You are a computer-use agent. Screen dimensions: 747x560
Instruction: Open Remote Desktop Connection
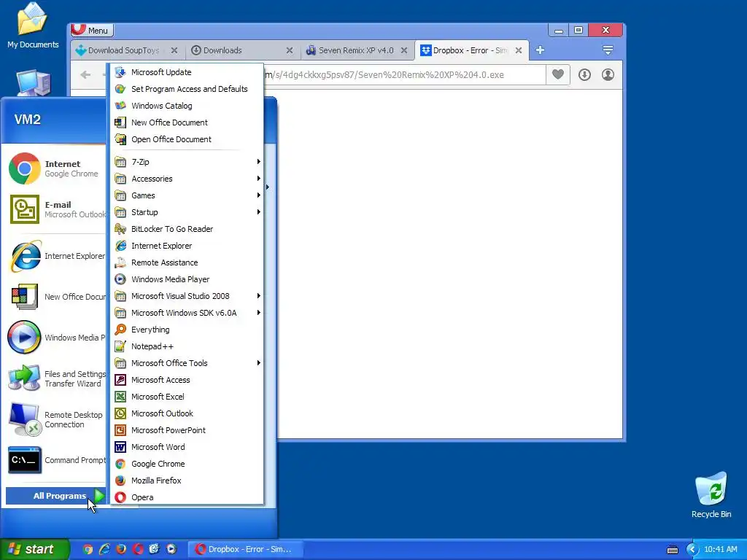(x=56, y=419)
